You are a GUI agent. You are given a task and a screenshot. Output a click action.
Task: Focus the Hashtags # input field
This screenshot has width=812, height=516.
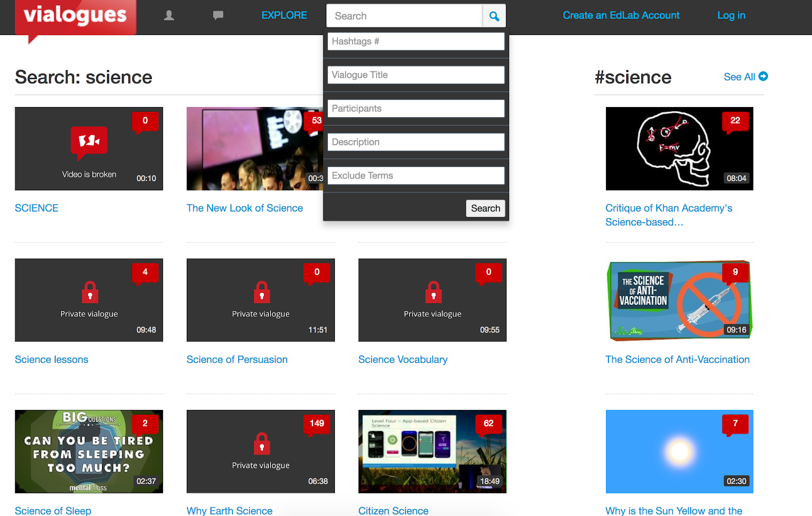click(x=416, y=42)
